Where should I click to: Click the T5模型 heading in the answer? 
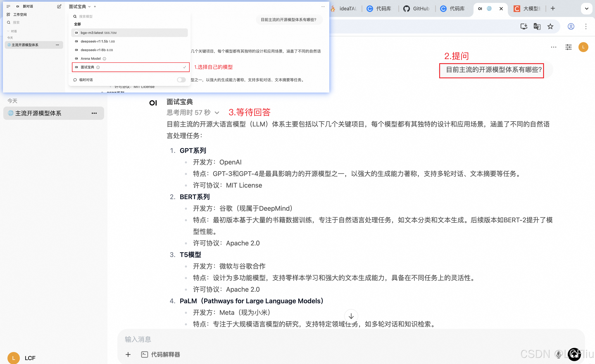click(190, 255)
